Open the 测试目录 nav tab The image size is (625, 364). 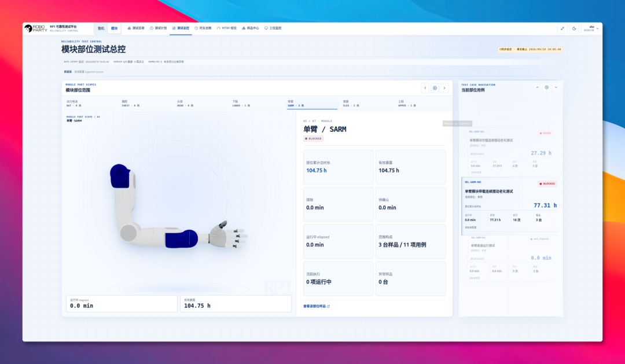tap(136, 28)
